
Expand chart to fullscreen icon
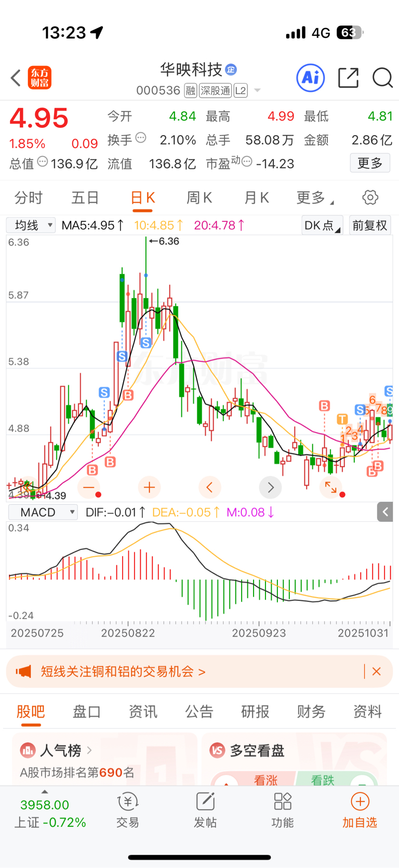[331, 488]
